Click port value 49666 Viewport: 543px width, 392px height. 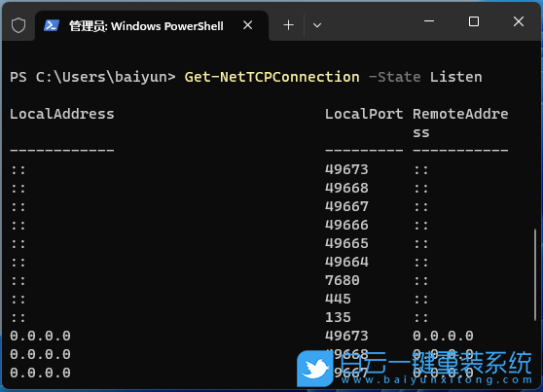pyautogui.click(x=346, y=225)
